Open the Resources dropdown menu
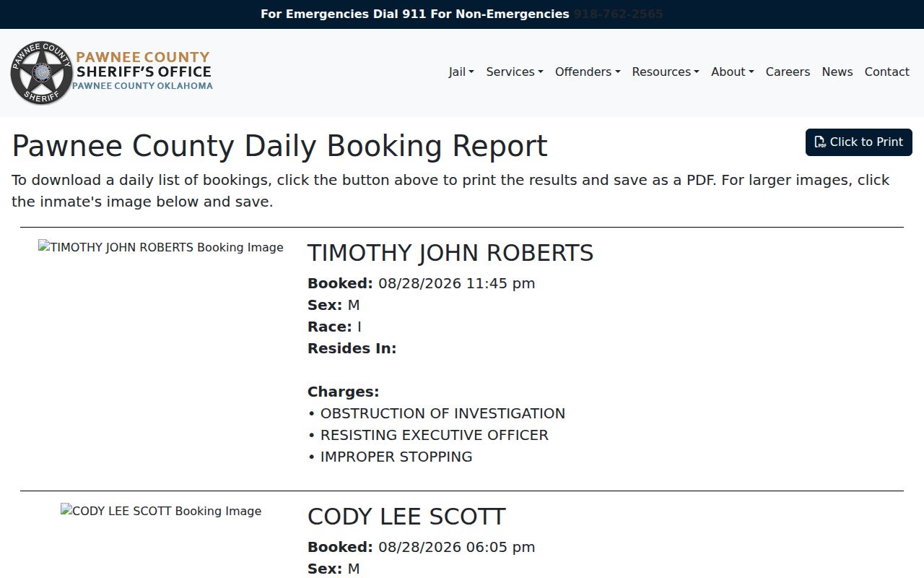This screenshot has height=578, width=924. click(666, 72)
